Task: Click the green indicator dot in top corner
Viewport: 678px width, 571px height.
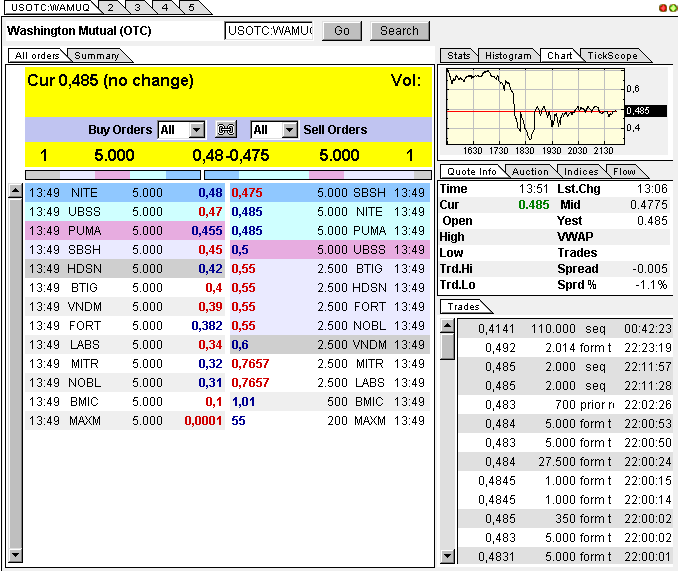Action: [x=674, y=8]
